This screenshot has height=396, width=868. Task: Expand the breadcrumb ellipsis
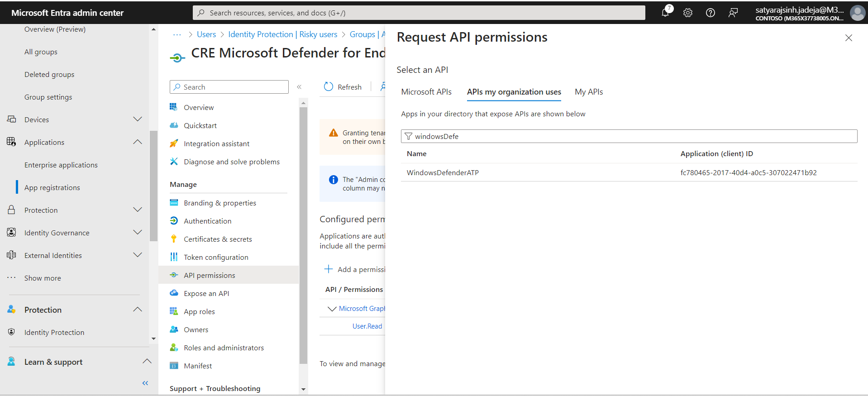click(x=177, y=34)
